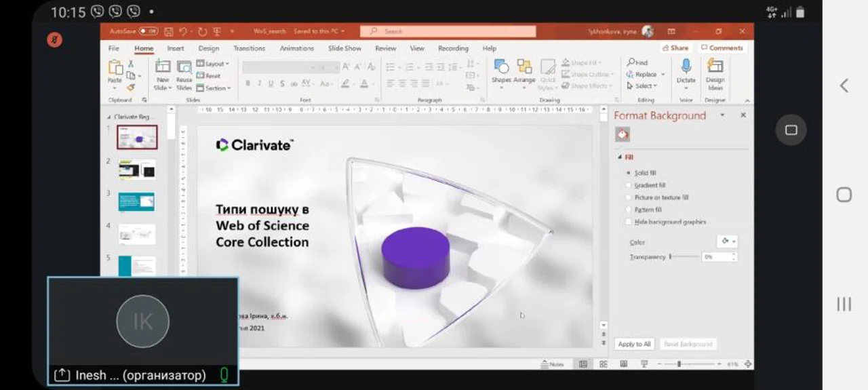868x390 pixels.
Task: Click the Arrange icon
Action: 524,66
